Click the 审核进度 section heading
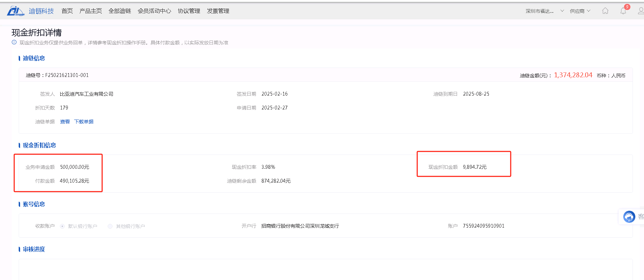 click(34, 249)
